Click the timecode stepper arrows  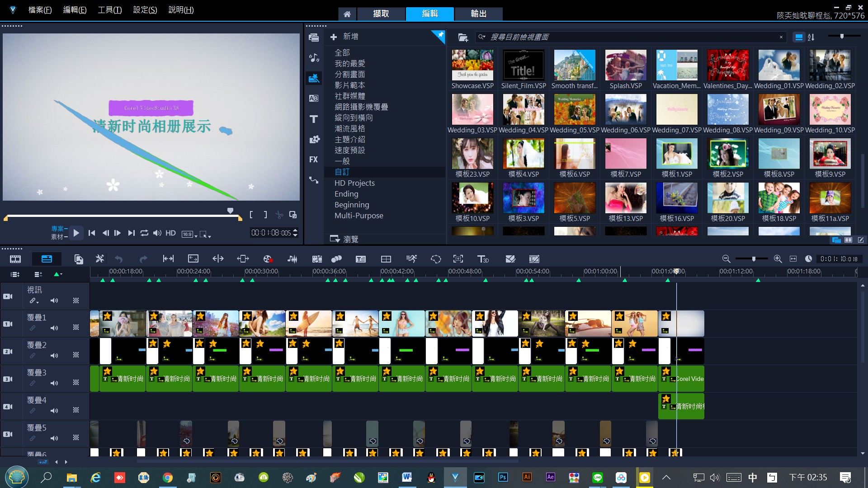coord(295,233)
